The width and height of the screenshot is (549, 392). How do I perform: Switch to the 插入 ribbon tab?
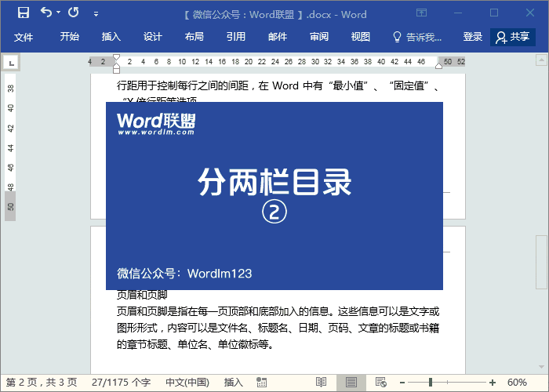click(111, 37)
